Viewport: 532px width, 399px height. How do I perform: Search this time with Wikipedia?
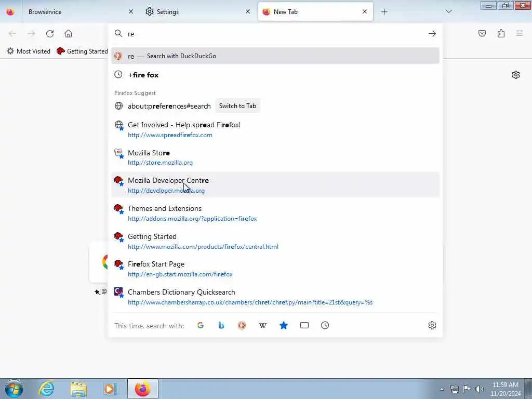tap(262, 325)
